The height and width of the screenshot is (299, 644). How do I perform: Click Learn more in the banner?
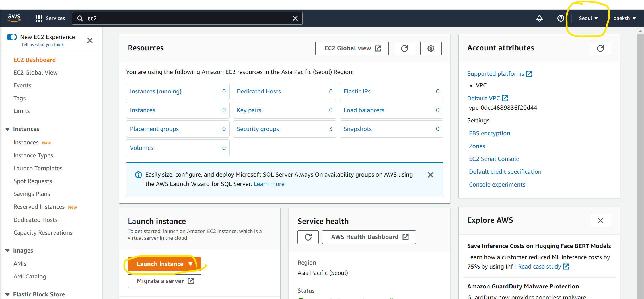tap(269, 184)
